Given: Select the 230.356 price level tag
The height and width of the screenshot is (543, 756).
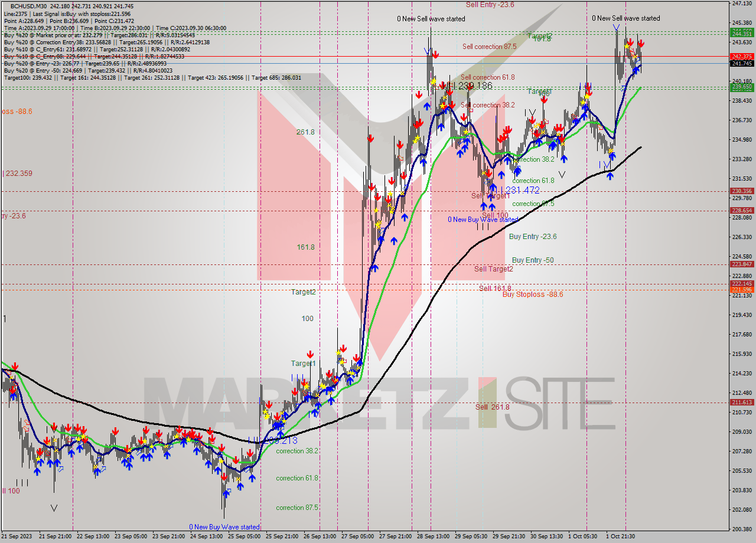Looking at the screenshot, I should click(x=742, y=191).
